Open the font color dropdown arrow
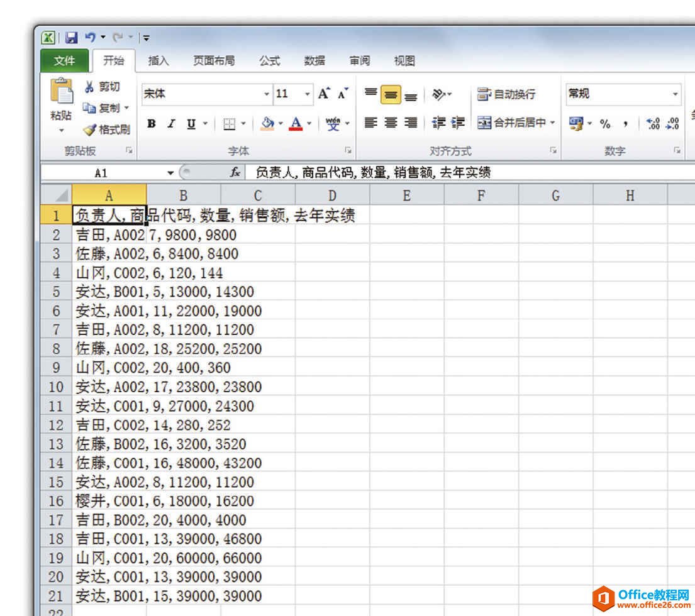 (x=309, y=124)
